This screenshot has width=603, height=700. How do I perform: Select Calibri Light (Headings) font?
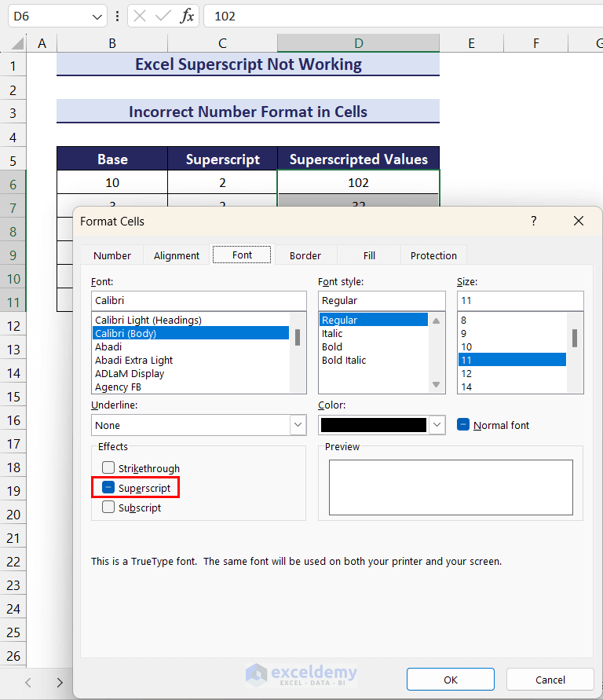click(x=191, y=320)
